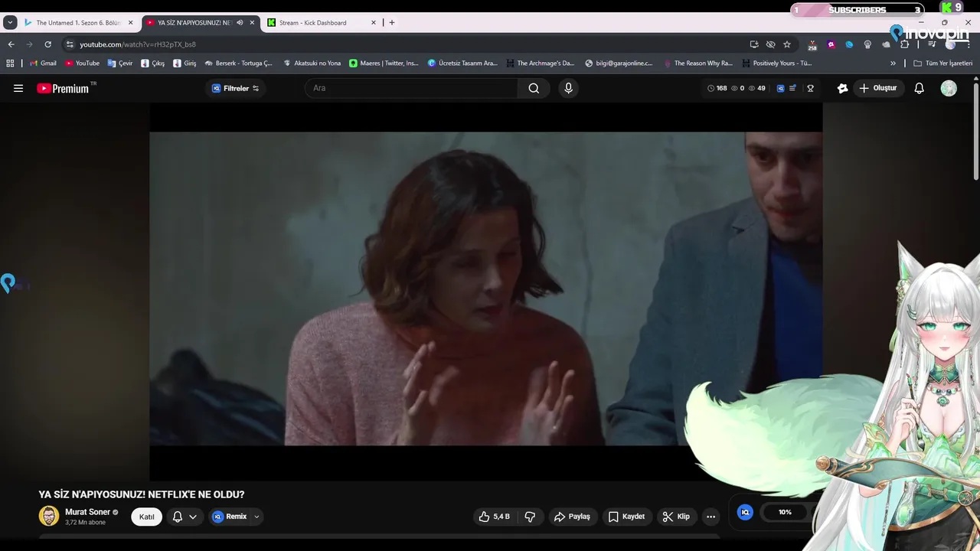
Task: Click the crossed-out eye icon in address bar
Action: click(x=770, y=44)
